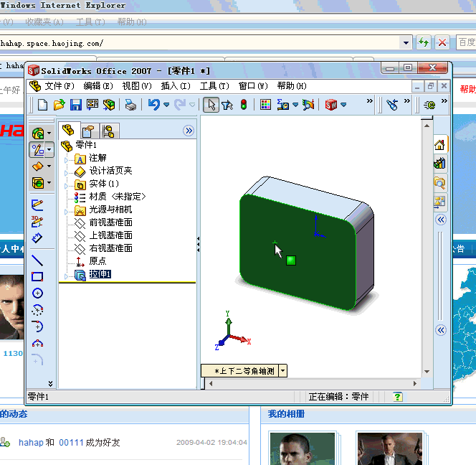Click the Sketch pencil tool icon

(x=37, y=205)
